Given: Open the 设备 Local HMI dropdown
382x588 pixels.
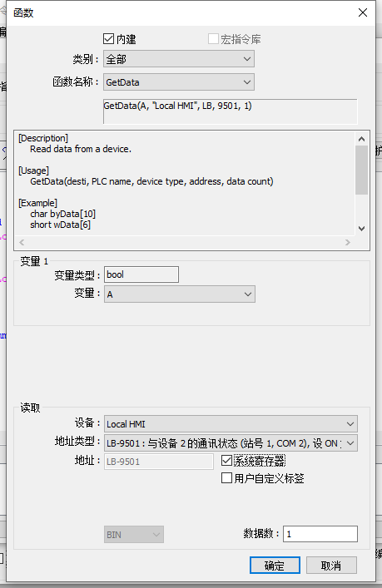Looking at the screenshot, I should pyautogui.click(x=231, y=424).
